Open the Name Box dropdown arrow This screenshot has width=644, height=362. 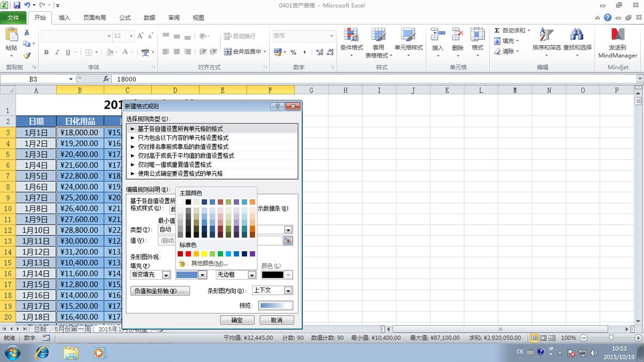pyautogui.click(x=71, y=79)
